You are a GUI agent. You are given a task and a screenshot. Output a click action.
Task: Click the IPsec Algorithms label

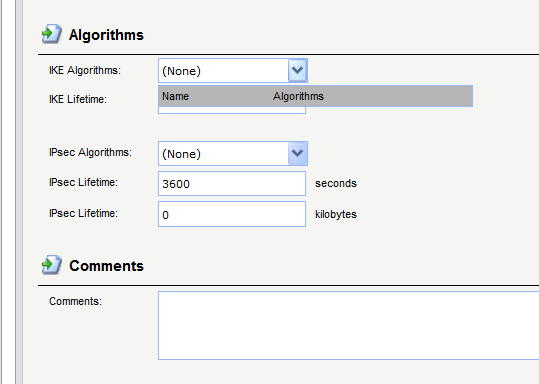90,152
